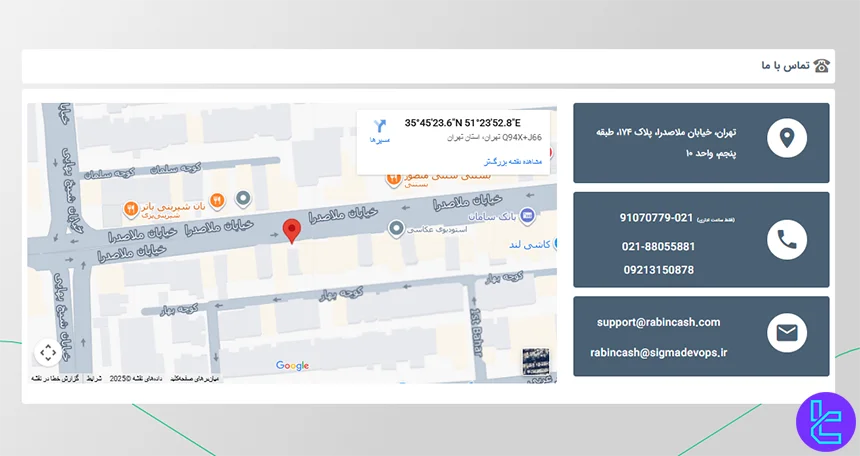Click the location pin icon in the address card
Viewport: 860px width, 456px height.
pyautogui.click(x=787, y=138)
